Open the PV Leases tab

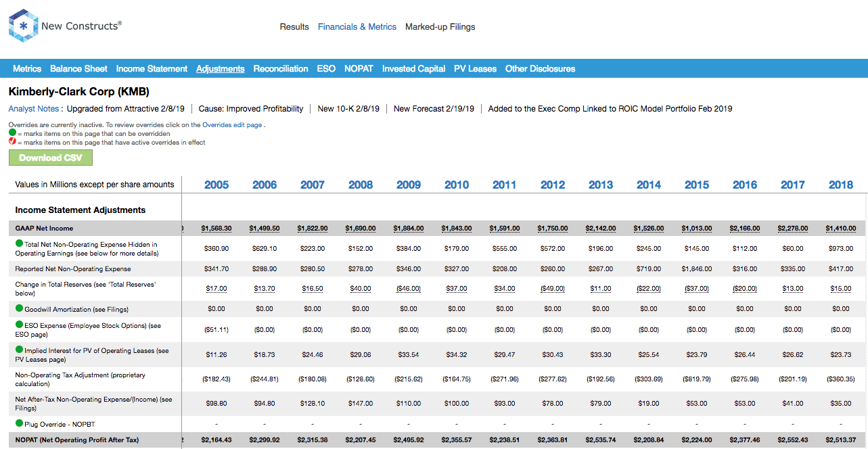[x=475, y=68]
